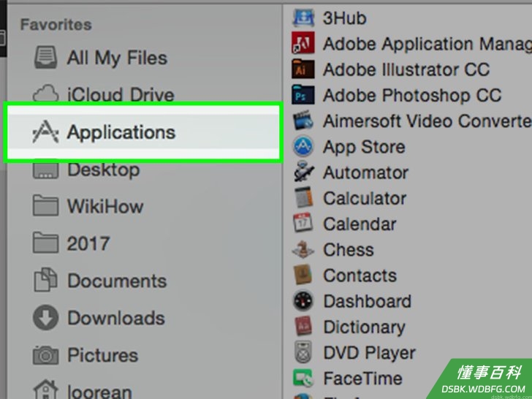This screenshot has height=399, width=532.
Task: Select the Dictionary name text
Action: tap(364, 327)
